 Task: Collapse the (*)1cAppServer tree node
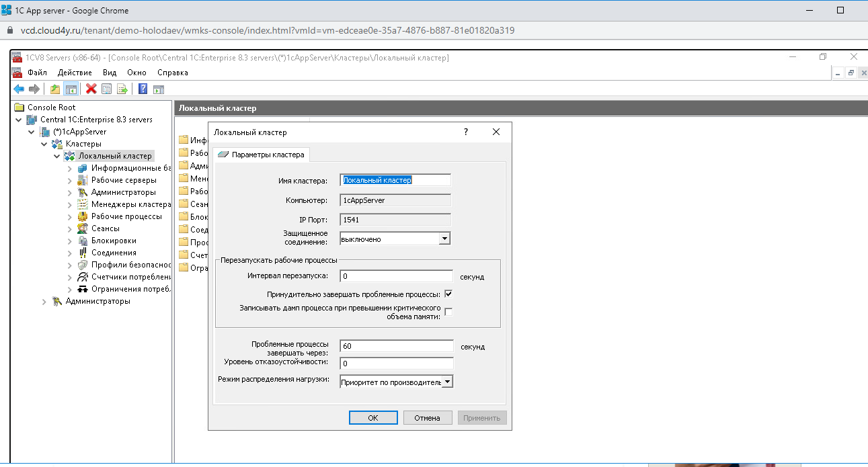point(32,132)
